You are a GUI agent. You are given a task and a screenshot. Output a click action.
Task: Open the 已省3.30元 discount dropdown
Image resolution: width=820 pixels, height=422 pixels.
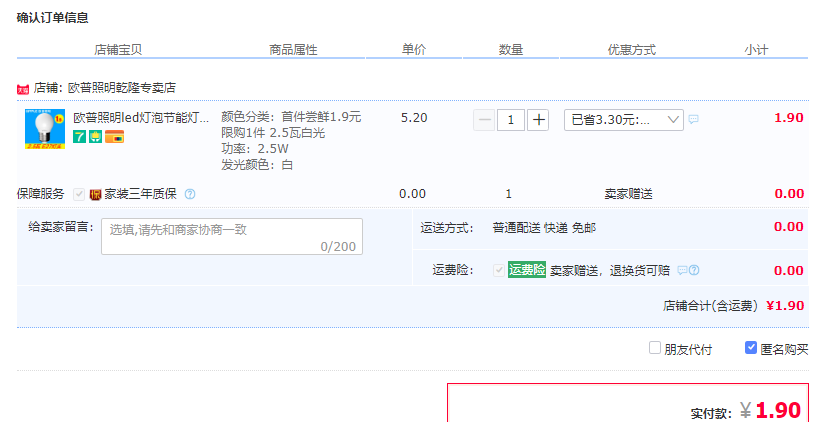[623, 120]
